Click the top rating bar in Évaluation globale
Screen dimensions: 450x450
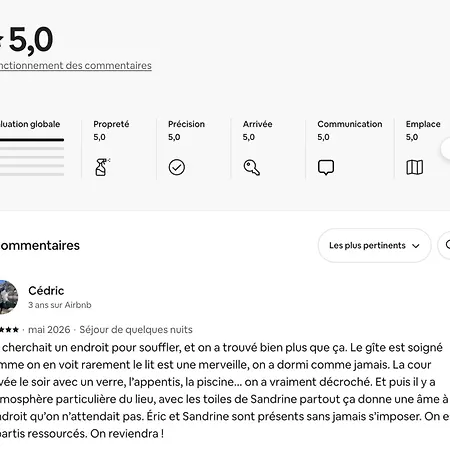point(32,140)
